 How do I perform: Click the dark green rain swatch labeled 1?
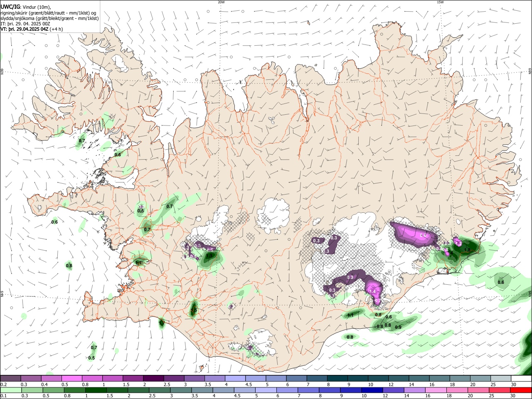(96, 390)
